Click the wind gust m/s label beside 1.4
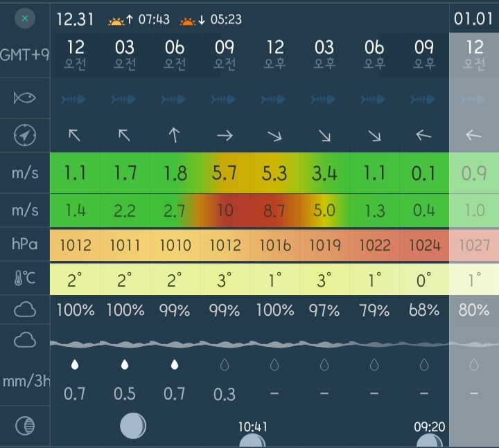Image resolution: width=499 pixels, height=448 pixels. [x=25, y=210]
